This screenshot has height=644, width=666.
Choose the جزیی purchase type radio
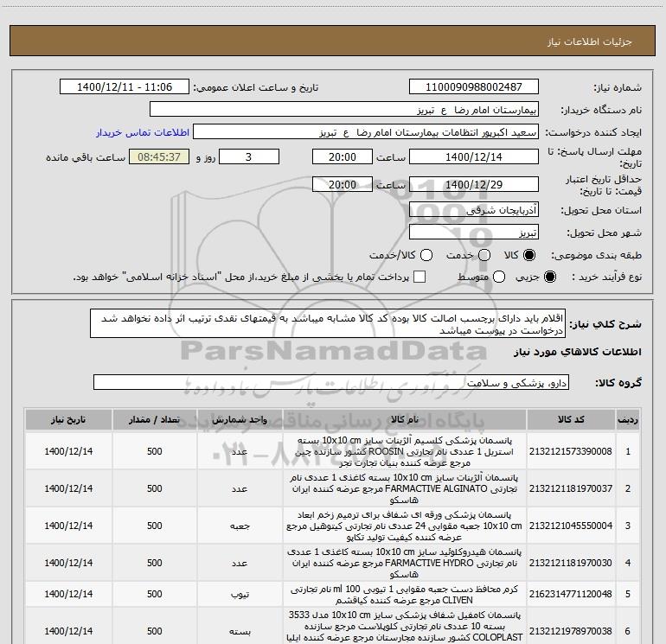tap(550, 277)
